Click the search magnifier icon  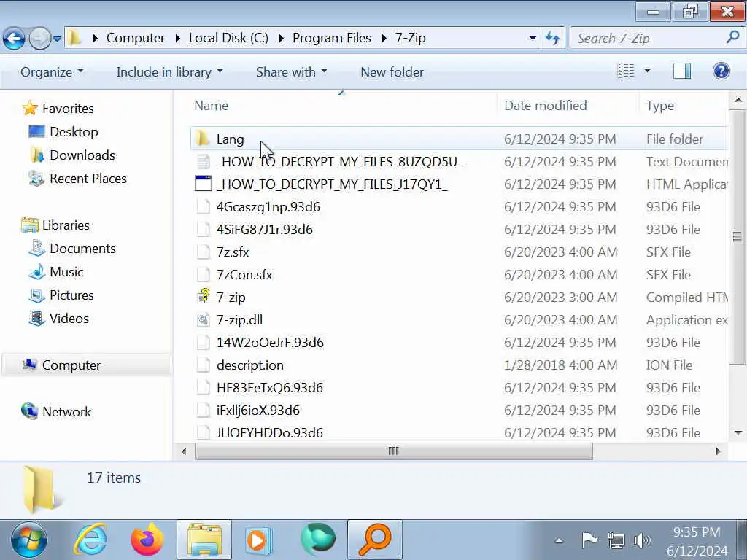(732, 37)
